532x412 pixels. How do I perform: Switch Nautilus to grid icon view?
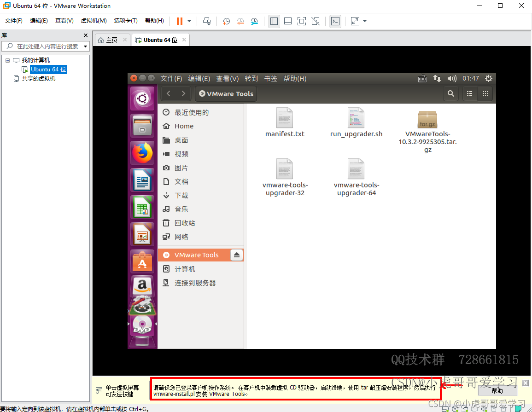pos(485,93)
